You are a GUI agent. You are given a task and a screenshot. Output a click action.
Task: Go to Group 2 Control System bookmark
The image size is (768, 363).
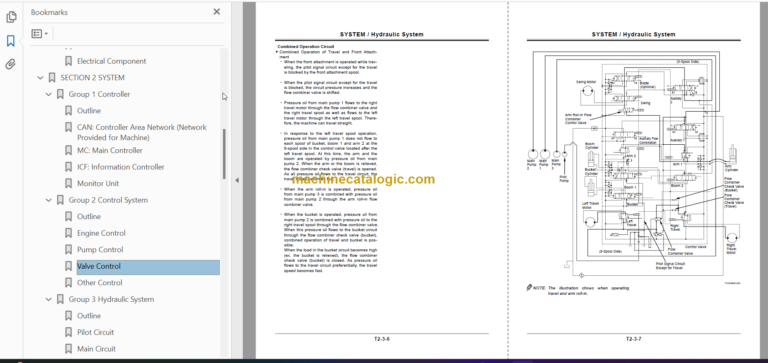pyautogui.click(x=108, y=200)
